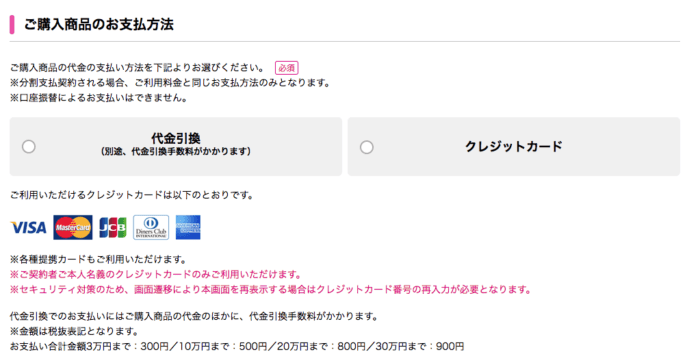This screenshot has height=363, width=700.
Task: Click the お支払い合計金額 fee table line
Action: 237,346
